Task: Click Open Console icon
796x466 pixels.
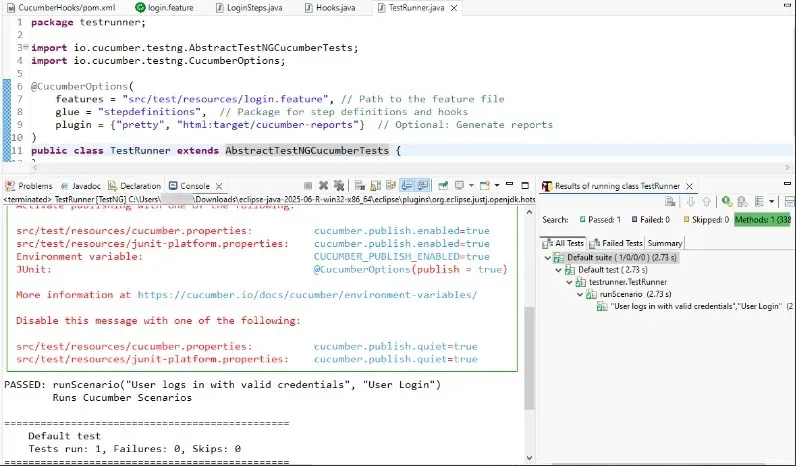Action: 485,186
